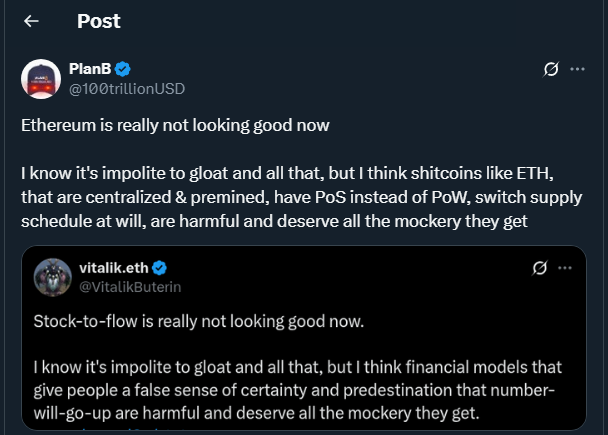Click the Grok icon on PlanB's post
The image size is (608, 435).
point(549,70)
